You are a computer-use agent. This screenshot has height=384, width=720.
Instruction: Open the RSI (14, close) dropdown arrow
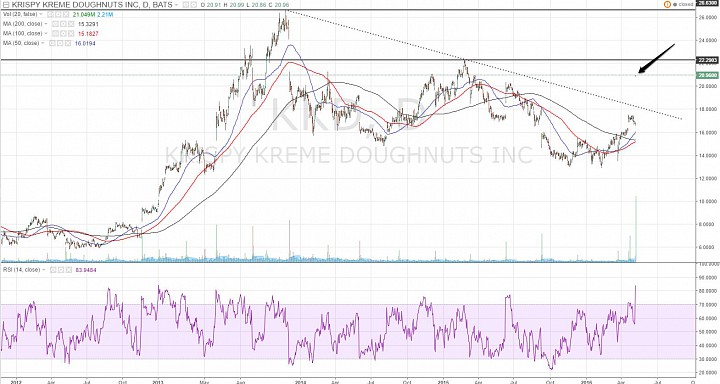(44, 270)
